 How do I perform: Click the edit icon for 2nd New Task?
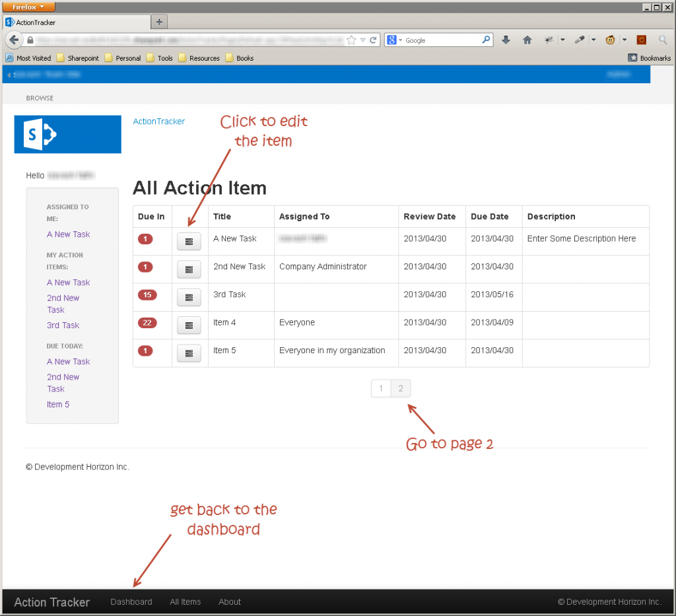[x=189, y=269]
